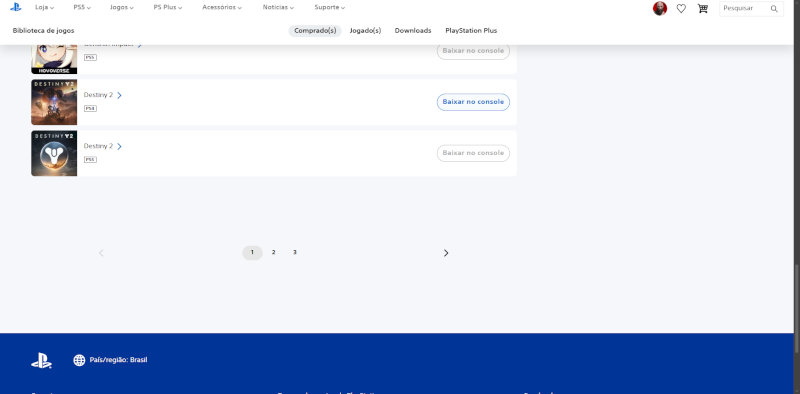Open the Hoyoverse game cover thumbnail
The width and height of the screenshot is (800, 394).
tap(54, 59)
